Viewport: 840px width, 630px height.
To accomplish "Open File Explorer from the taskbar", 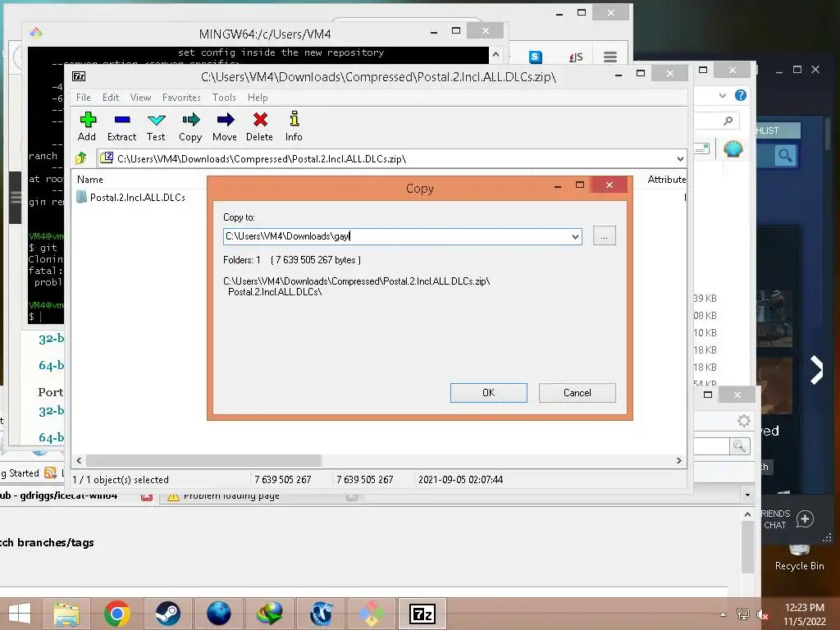I will tap(66, 614).
